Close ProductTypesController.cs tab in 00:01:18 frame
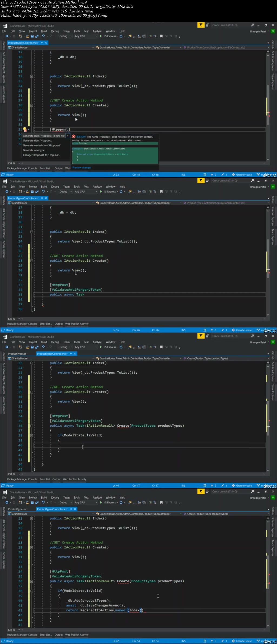Image resolution: width=277 pixels, height=644 pixels. pyautogui.click(x=46, y=43)
